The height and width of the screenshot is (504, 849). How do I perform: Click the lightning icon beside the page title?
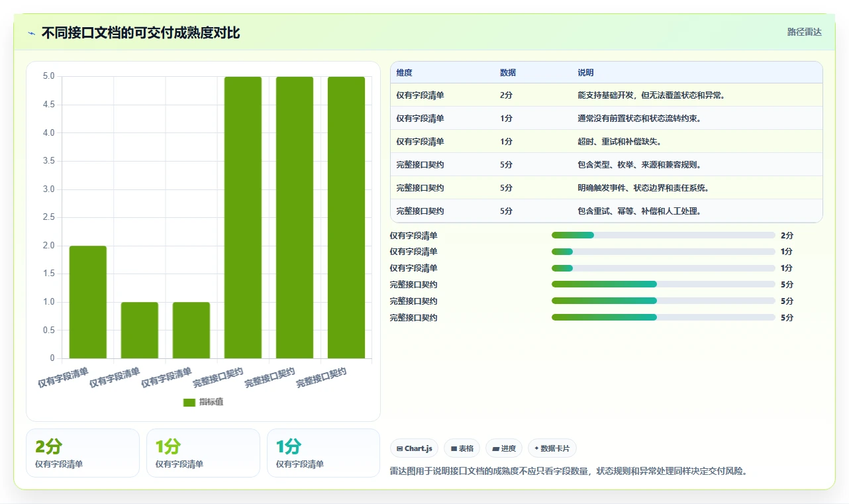click(31, 33)
